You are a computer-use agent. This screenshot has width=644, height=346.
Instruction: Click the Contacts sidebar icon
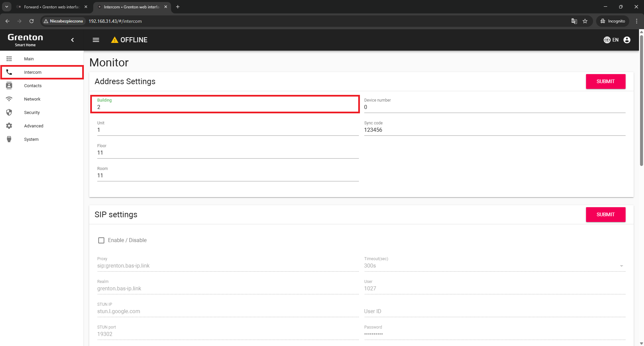pos(9,86)
